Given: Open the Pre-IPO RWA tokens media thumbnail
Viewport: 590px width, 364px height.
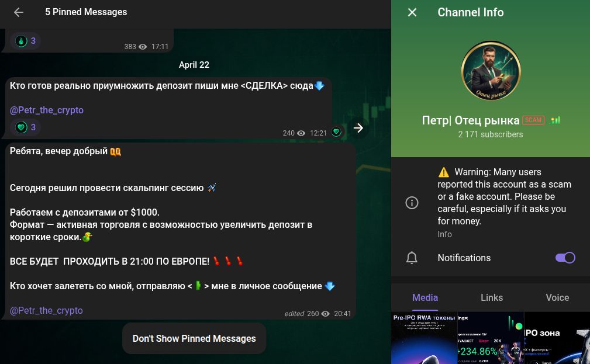Looking at the screenshot, I should (424, 338).
